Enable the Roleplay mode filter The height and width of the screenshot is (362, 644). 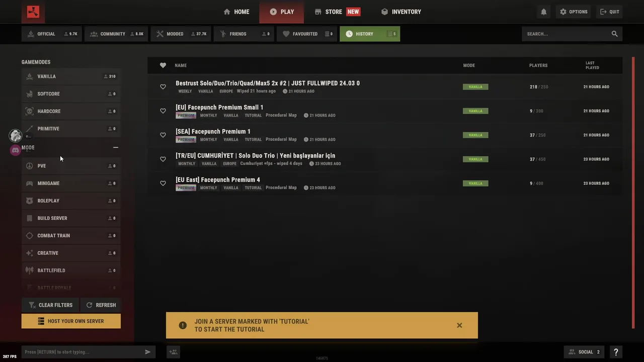(x=71, y=201)
